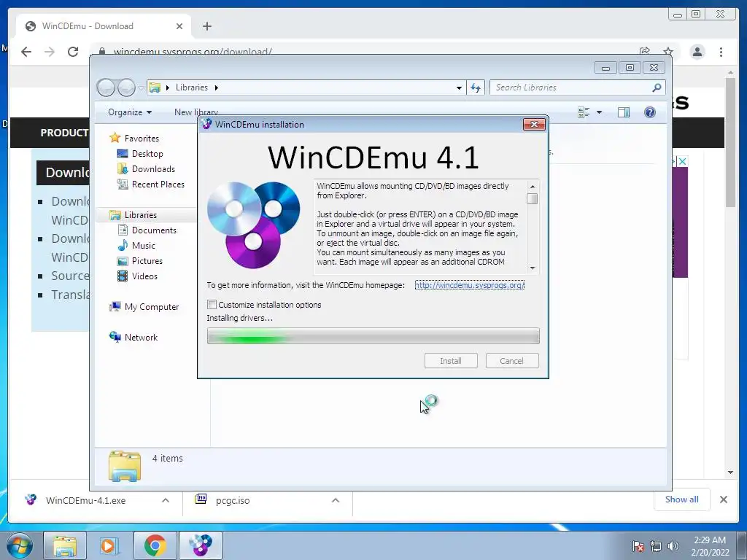747x560 pixels.
Task: Select Network in Explorer sidebar
Action: [x=141, y=338]
